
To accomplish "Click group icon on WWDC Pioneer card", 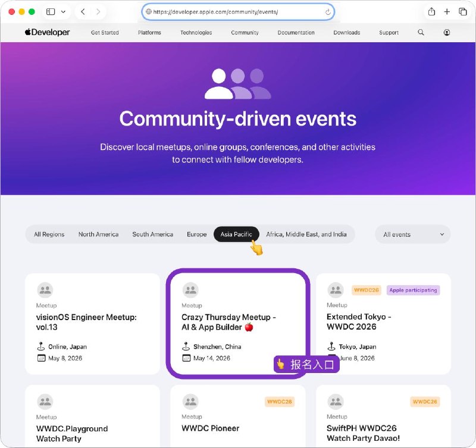I will (190, 402).
